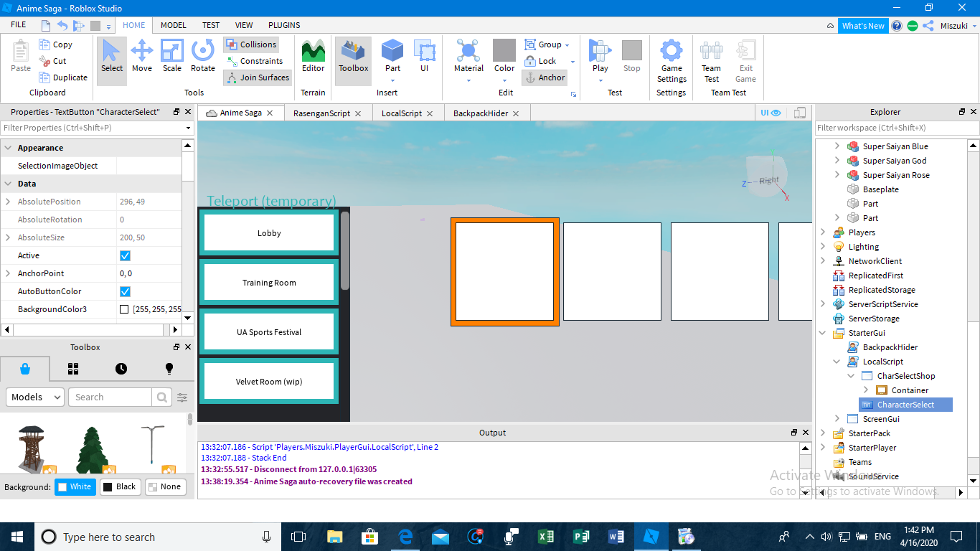
Task: Disable the AutoButtonColor checkbox
Action: pos(125,291)
